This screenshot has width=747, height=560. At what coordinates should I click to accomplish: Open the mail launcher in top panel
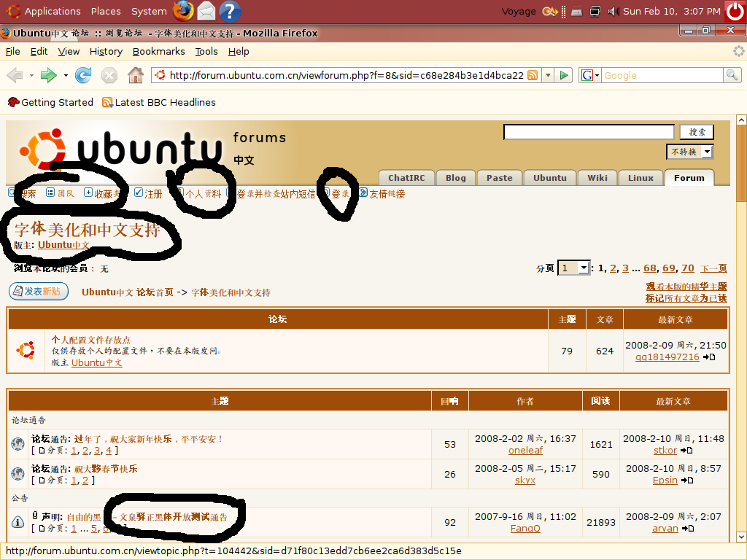206,11
